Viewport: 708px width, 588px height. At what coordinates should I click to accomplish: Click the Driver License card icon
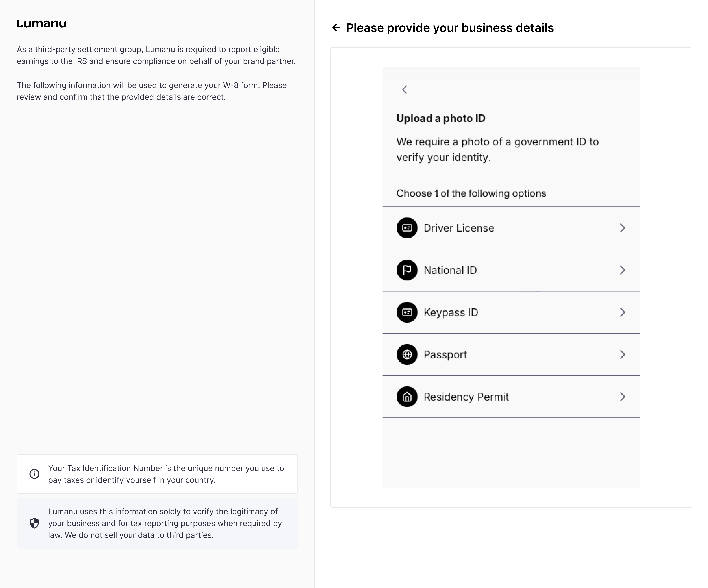[x=407, y=228]
